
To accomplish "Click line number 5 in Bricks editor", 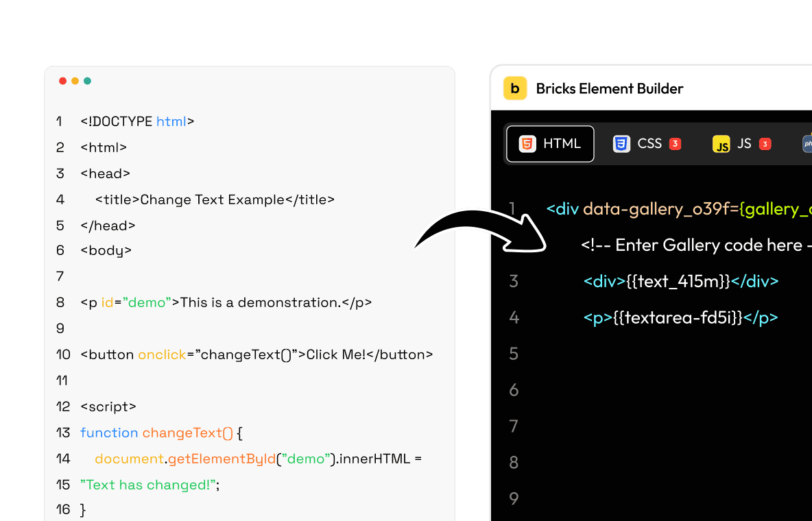I will point(514,354).
